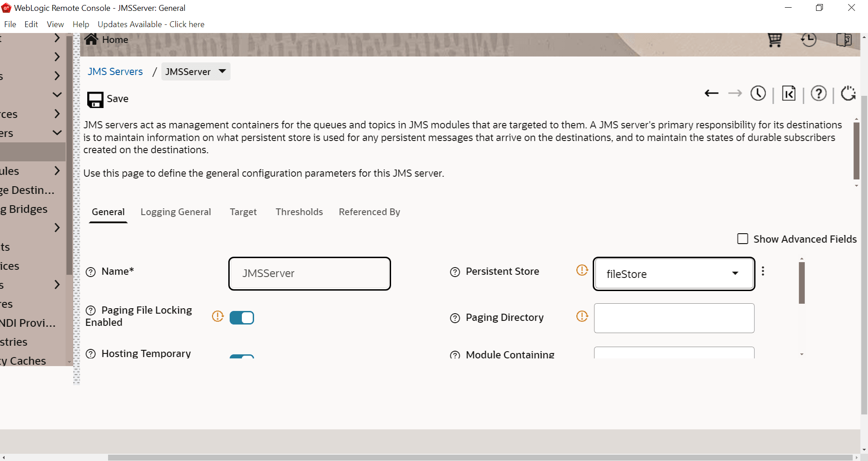868x461 pixels.
Task: Click the reload spinner icon
Action: [x=848, y=94]
